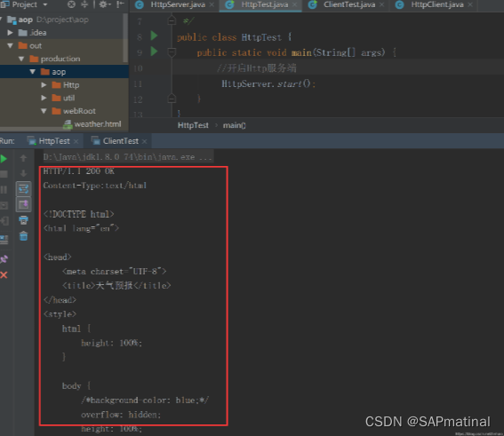Click the print console output icon
The image size is (504, 436).
click(23, 220)
